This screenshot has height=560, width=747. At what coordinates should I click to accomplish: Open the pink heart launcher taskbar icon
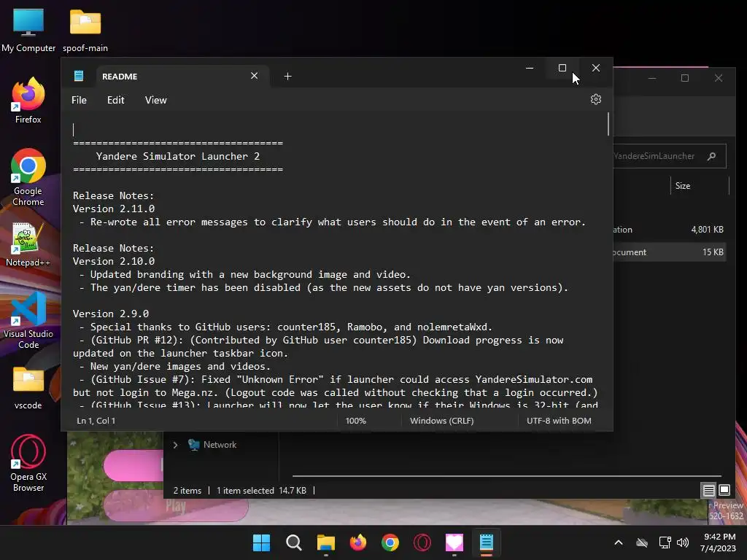pyautogui.click(x=454, y=542)
